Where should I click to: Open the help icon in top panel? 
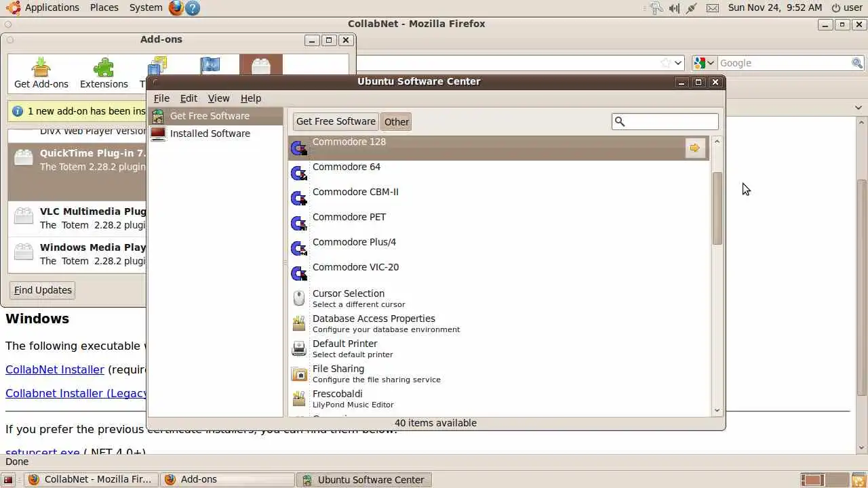click(193, 8)
